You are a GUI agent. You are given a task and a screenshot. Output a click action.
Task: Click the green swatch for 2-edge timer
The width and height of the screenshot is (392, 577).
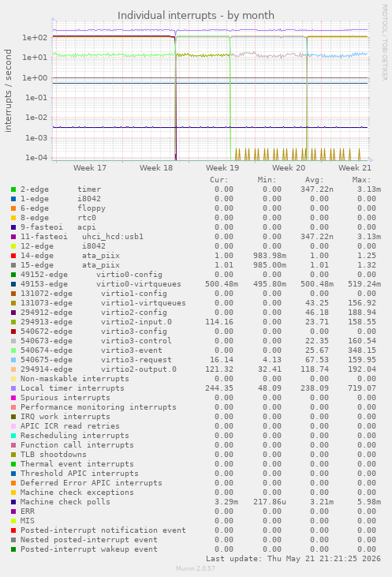(x=13, y=189)
